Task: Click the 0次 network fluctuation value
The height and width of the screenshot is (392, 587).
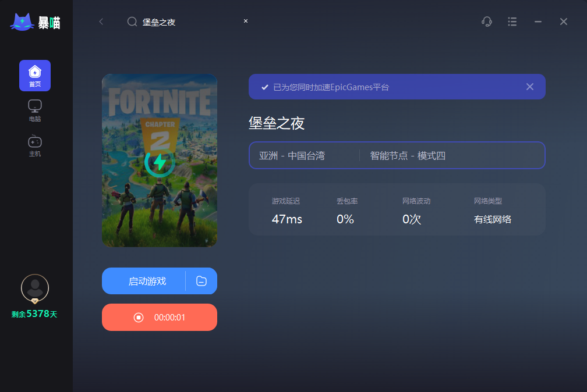Action: [x=412, y=219]
